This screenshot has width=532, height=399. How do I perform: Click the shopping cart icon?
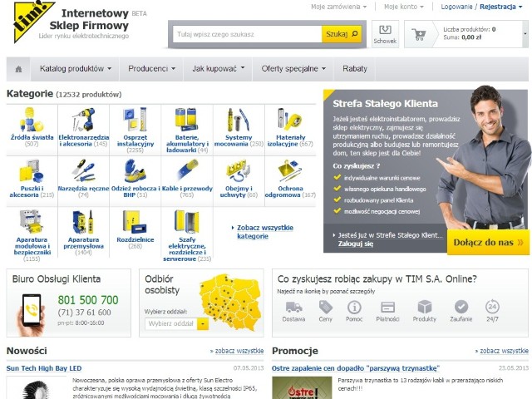pos(419,34)
